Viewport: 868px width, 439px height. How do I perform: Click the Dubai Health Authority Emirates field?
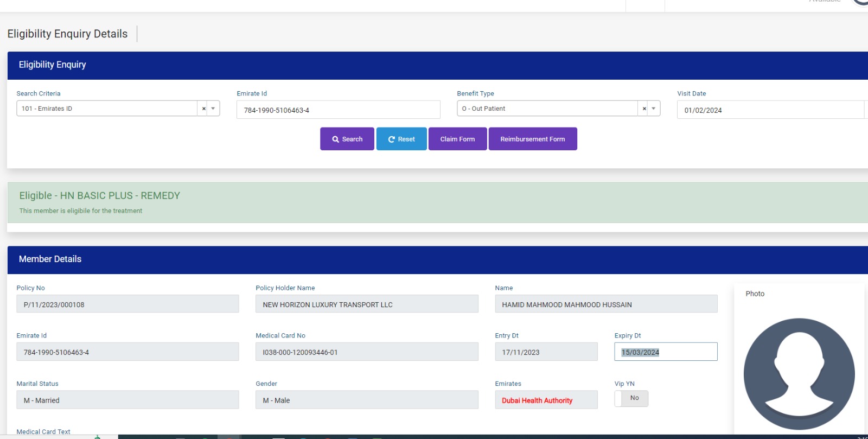tap(546, 400)
